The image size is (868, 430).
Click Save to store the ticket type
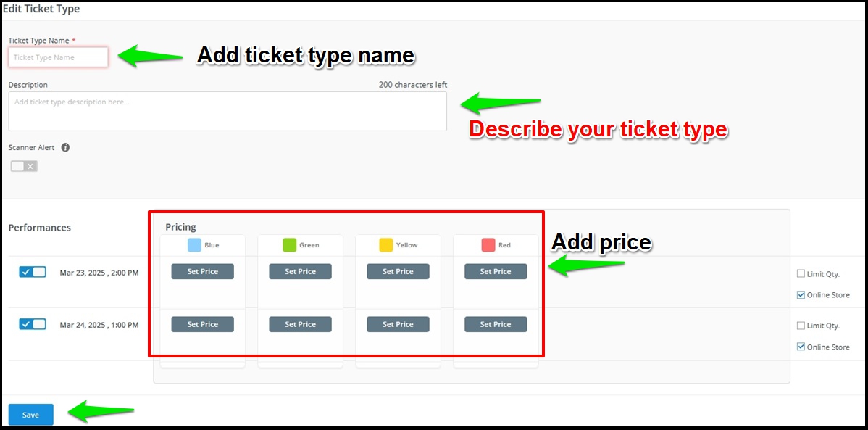30,414
